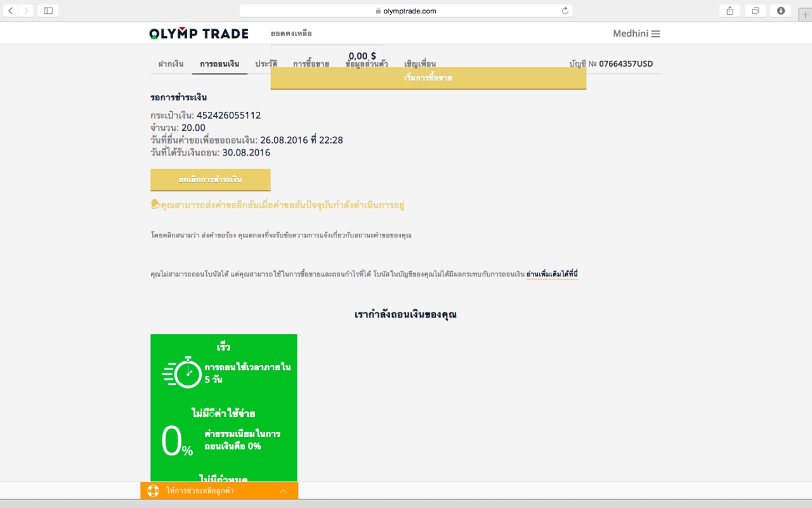812x508 pixels.
Task: Click the amount line จำนวน: 20.00
Action: (178, 128)
